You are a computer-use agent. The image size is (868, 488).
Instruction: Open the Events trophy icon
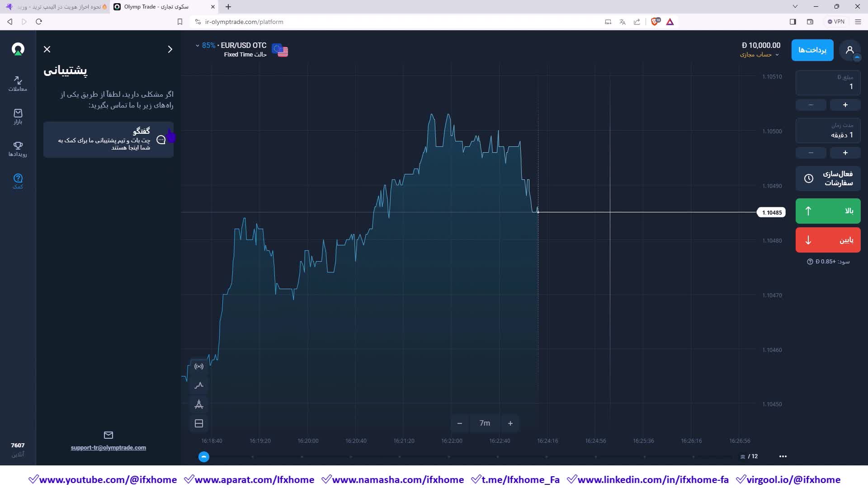(x=18, y=149)
